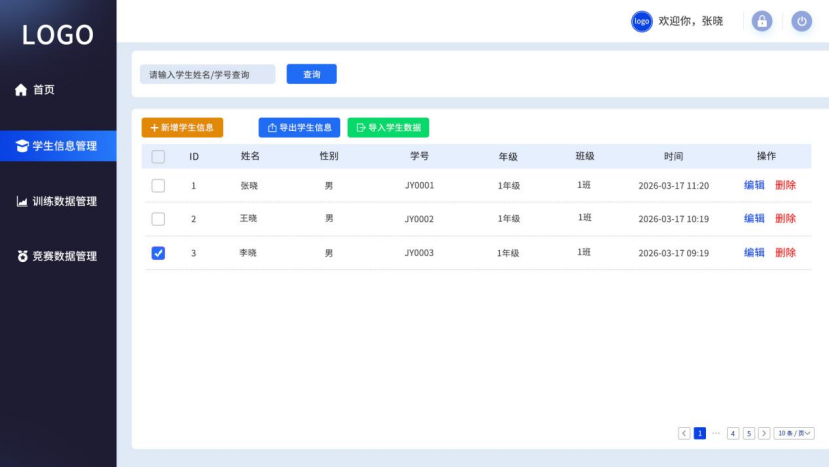This screenshot has width=830, height=467.
Task: Click timestamp 2026-03-17 11:20
Action: point(673,186)
